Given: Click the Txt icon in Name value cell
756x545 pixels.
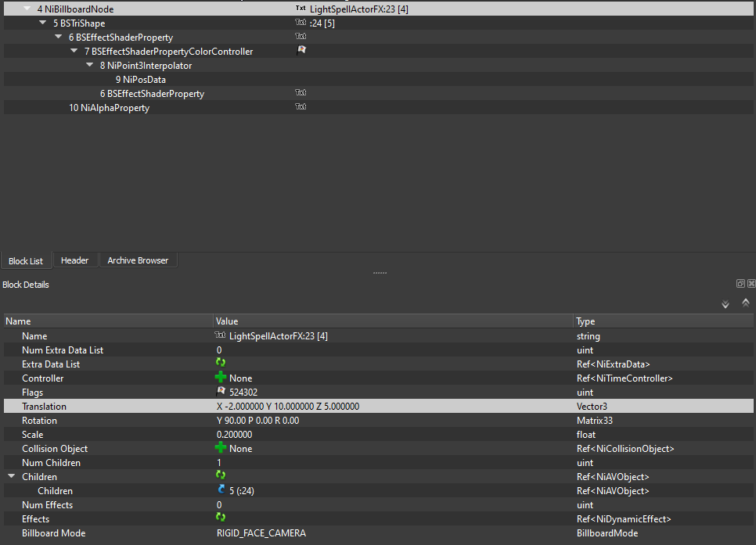Looking at the screenshot, I should tap(221, 335).
